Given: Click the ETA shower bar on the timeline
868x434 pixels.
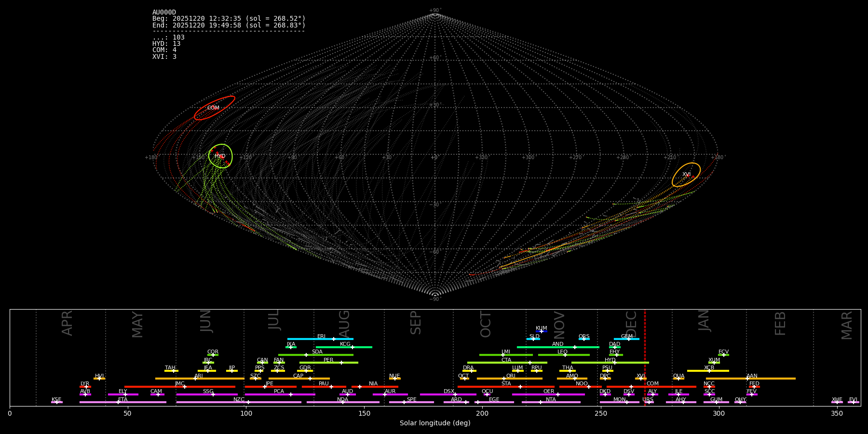Looking at the screenshot, I should 123,402.
